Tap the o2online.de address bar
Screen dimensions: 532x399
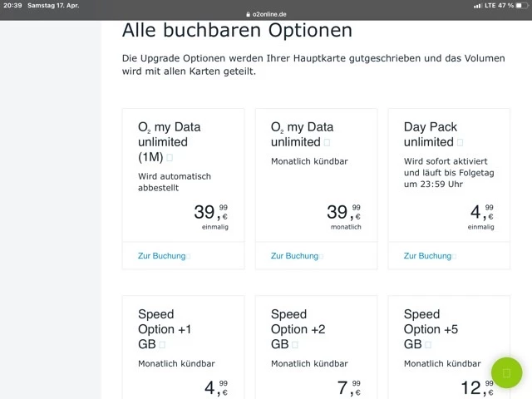(266, 14)
